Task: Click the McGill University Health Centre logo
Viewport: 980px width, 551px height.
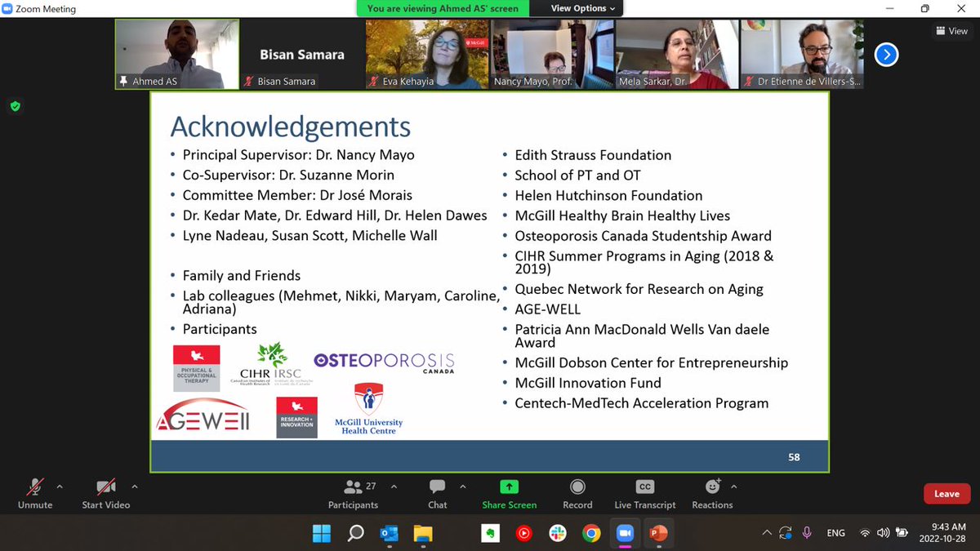Action: point(368,409)
